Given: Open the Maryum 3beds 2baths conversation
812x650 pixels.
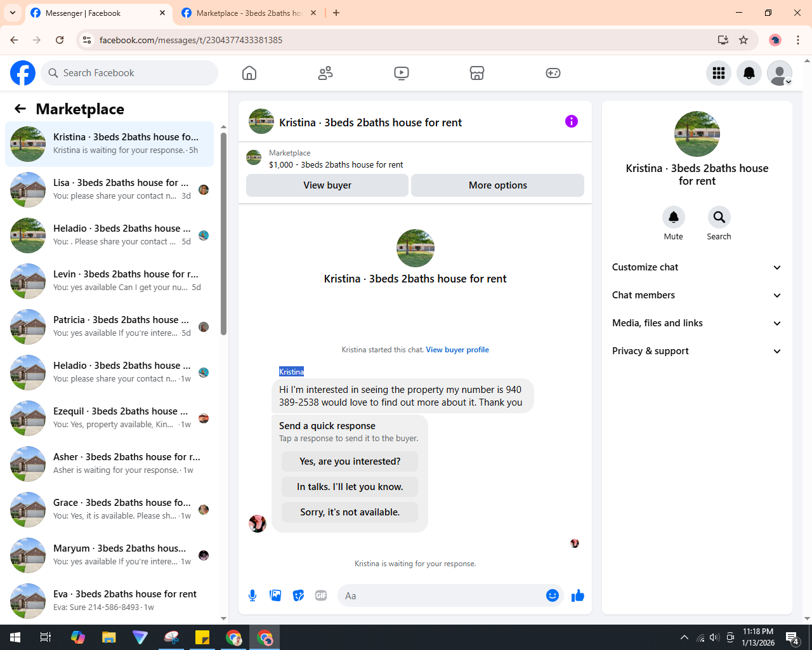Looking at the screenshot, I should click(110, 555).
